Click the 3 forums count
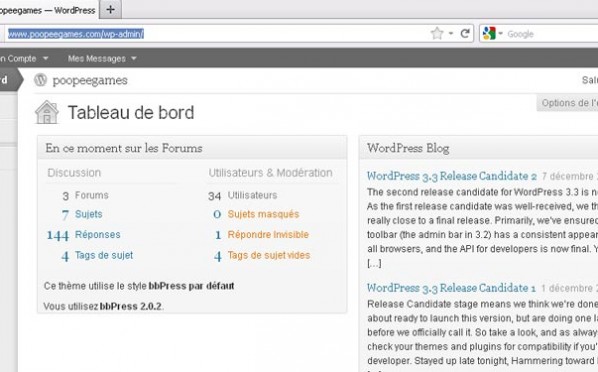598x372 pixels. pyautogui.click(x=65, y=196)
